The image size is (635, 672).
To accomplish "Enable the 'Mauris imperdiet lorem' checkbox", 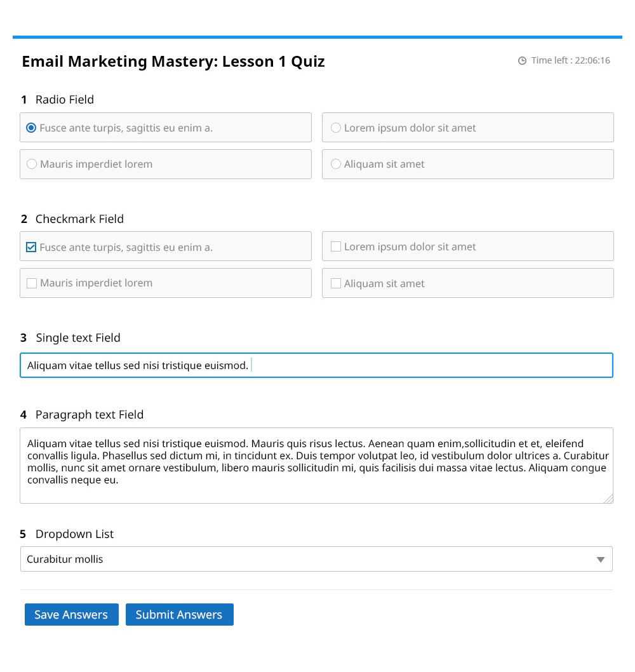I will point(32,283).
